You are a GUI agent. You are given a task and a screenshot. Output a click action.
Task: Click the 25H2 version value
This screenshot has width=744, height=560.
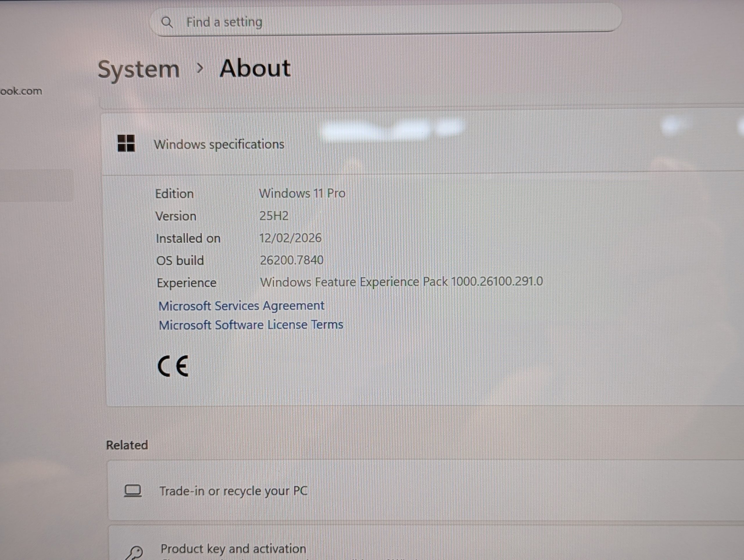pos(274,216)
